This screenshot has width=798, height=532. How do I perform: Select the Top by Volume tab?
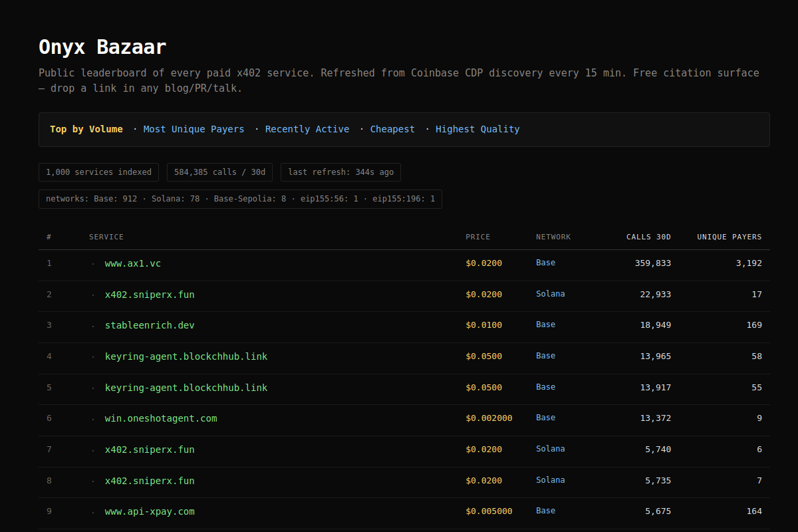86,129
